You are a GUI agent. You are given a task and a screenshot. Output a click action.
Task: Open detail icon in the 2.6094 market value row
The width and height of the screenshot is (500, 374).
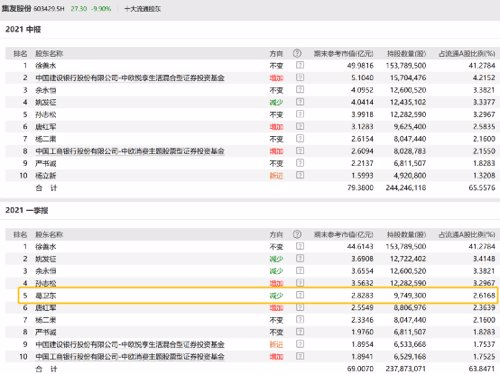[300, 151]
